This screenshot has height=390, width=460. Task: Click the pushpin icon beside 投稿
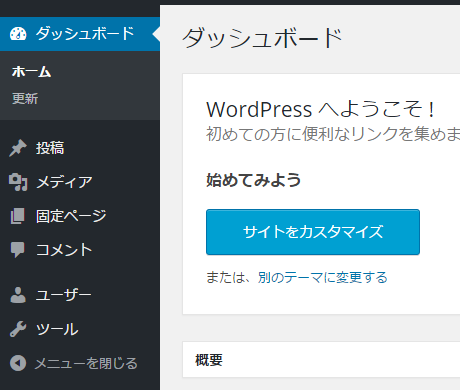click(x=18, y=148)
